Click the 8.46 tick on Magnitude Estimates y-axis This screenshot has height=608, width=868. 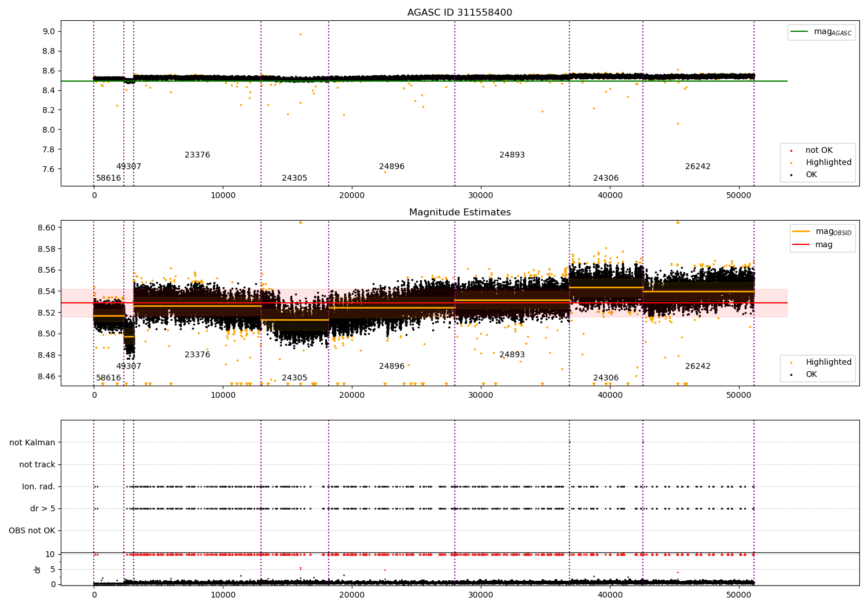47,377
